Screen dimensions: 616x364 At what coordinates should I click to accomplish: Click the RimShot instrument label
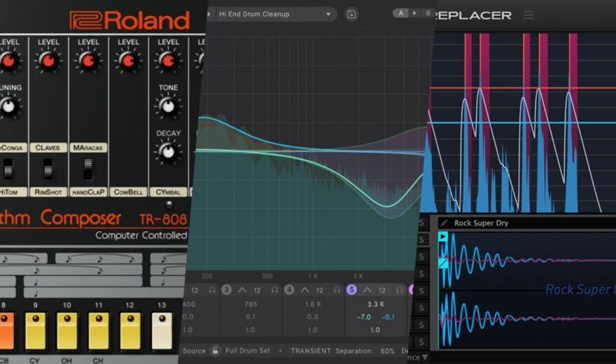(48, 192)
